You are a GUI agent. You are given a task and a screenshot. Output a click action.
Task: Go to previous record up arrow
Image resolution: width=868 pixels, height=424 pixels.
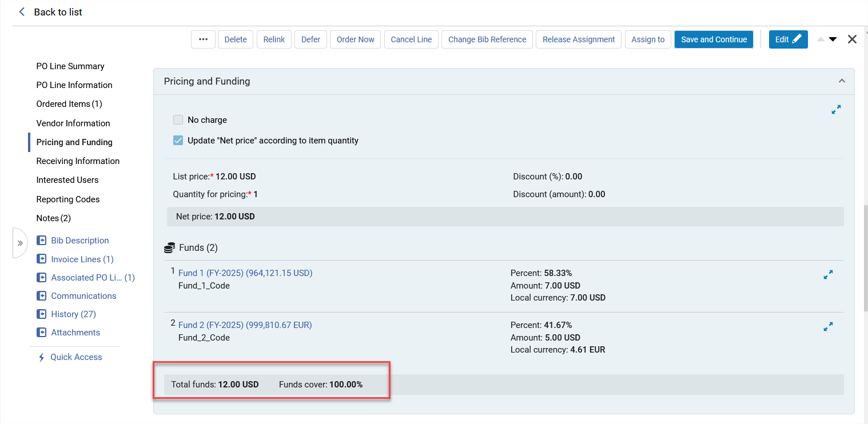click(x=821, y=39)
